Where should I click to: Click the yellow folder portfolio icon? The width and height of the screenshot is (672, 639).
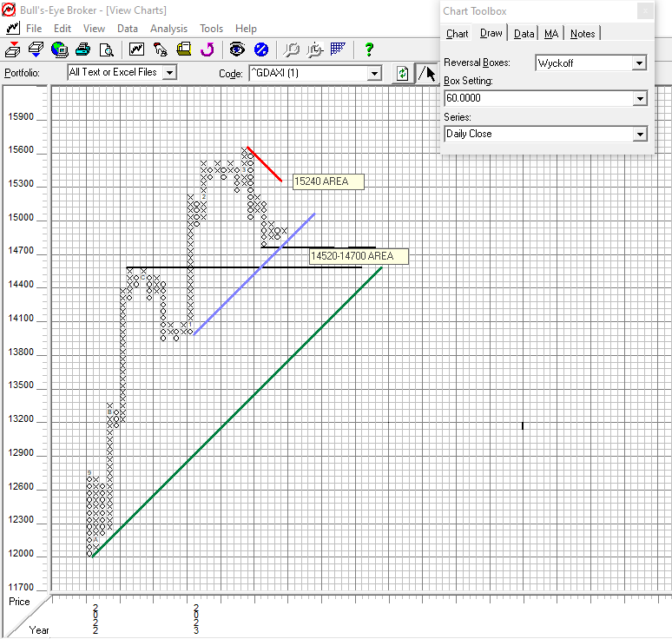184,49
